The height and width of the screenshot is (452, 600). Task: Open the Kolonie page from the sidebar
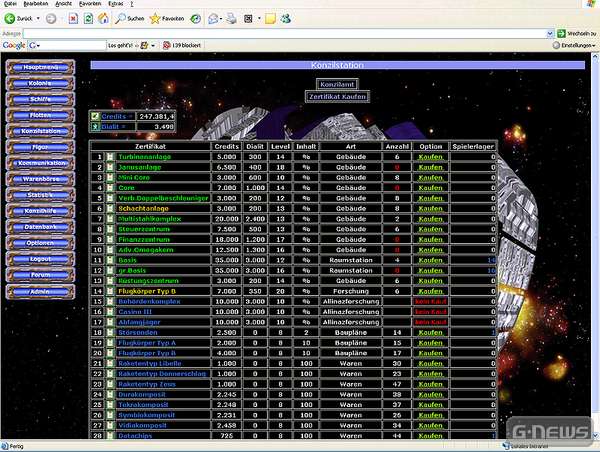tap(41, 85)
